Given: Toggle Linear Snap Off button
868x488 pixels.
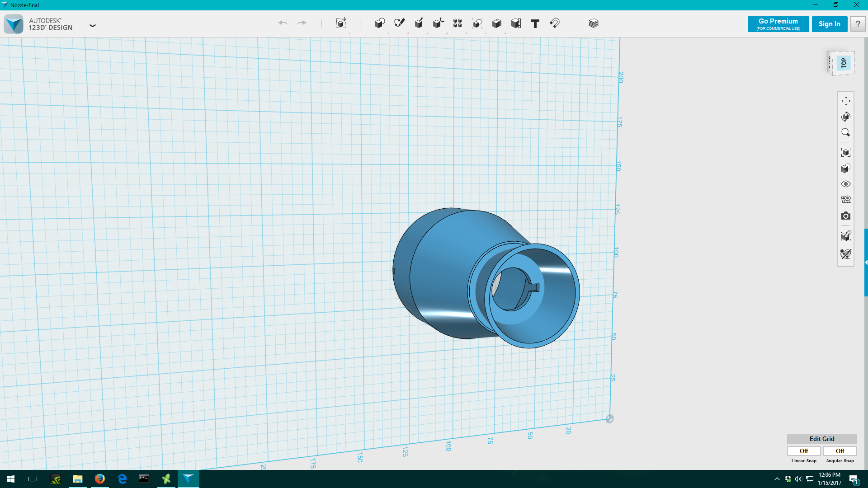Looking at the screenshot, I should [803, 451].
